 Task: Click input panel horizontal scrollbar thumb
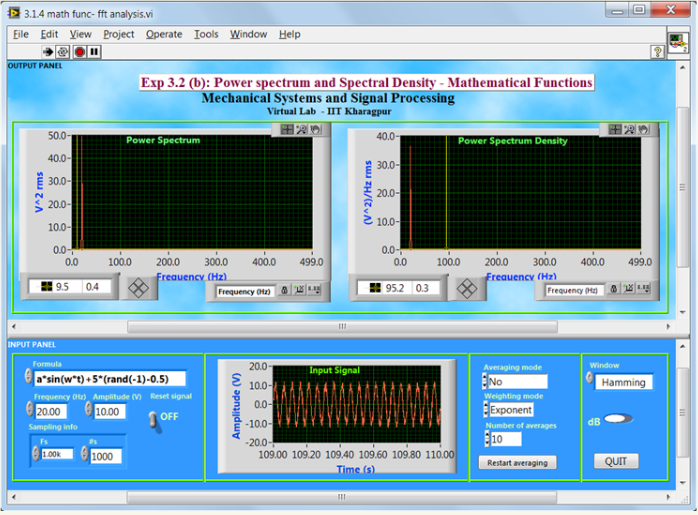click(341, 497)
